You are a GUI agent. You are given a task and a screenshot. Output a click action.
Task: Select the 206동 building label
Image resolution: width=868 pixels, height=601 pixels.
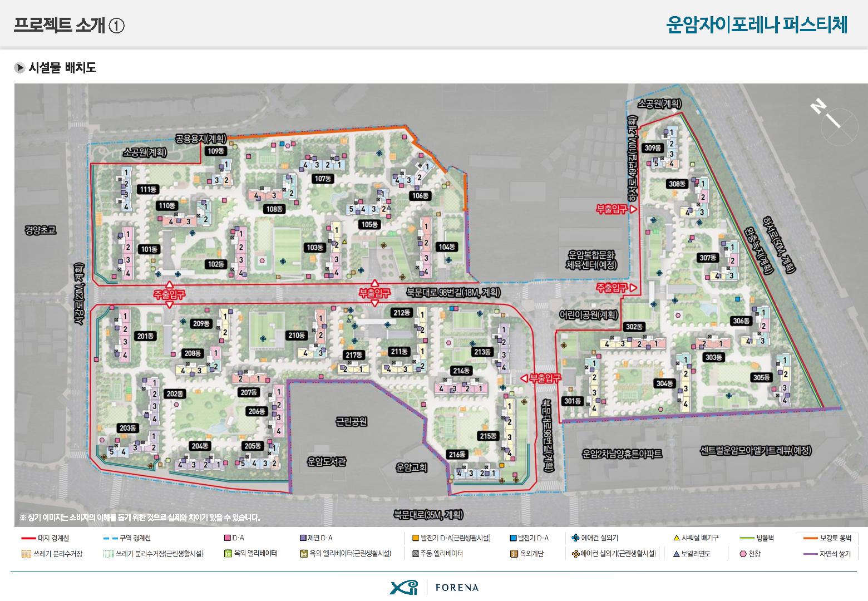tap(257, 411)
